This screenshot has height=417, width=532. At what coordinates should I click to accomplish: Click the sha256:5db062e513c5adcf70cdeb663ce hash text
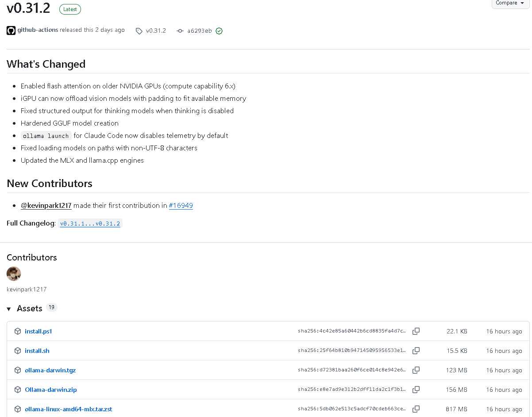coord(352,409)
